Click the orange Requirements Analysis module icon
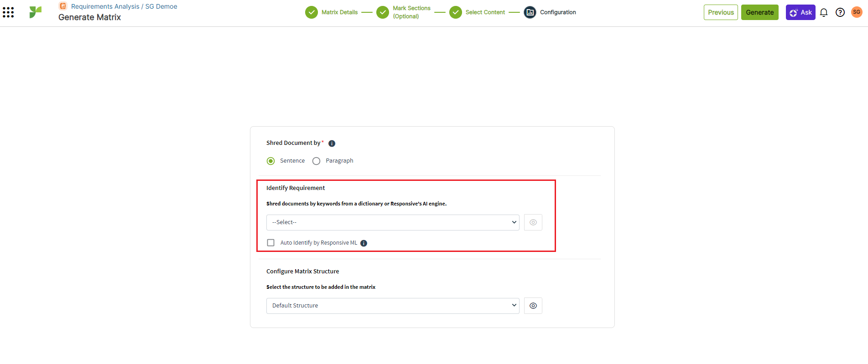 tap(63, 6)
